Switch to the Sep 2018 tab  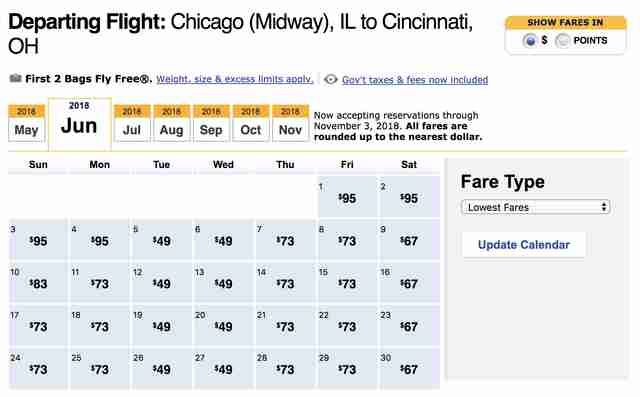(x=211, y=123)
